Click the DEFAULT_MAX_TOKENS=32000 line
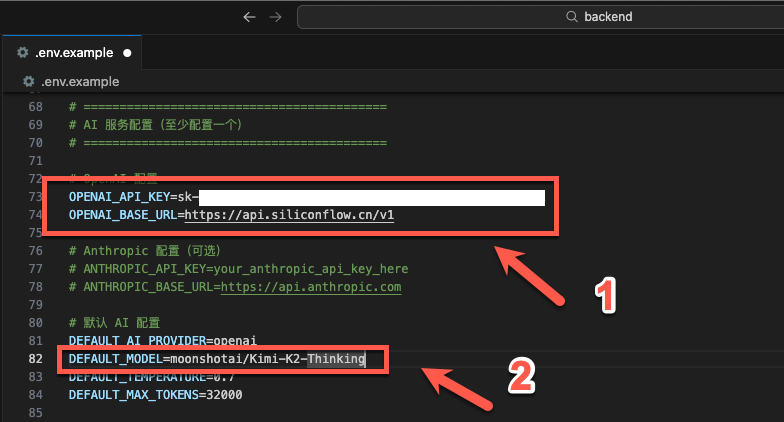This screenshot has height=422, width=784. coord(156,395)
